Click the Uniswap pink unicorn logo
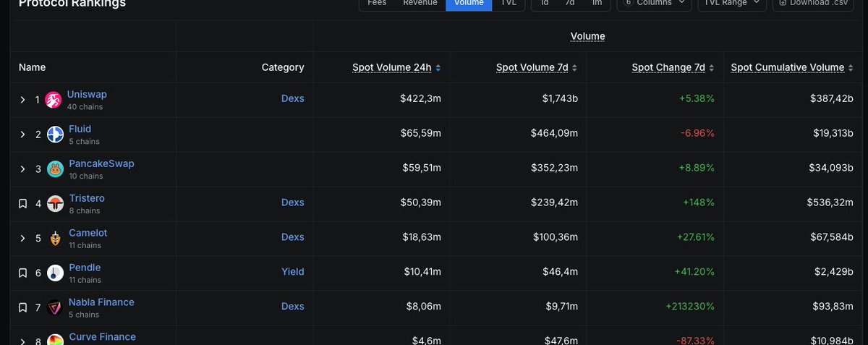The width and height of the screenshot is (868, 345). pyautogui.click(x=54, y=100)
